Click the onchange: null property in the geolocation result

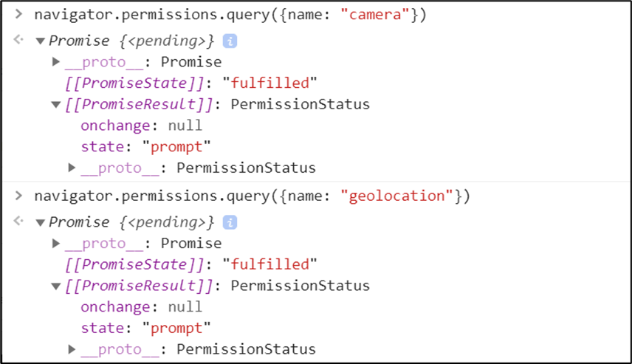pos(141,306)
